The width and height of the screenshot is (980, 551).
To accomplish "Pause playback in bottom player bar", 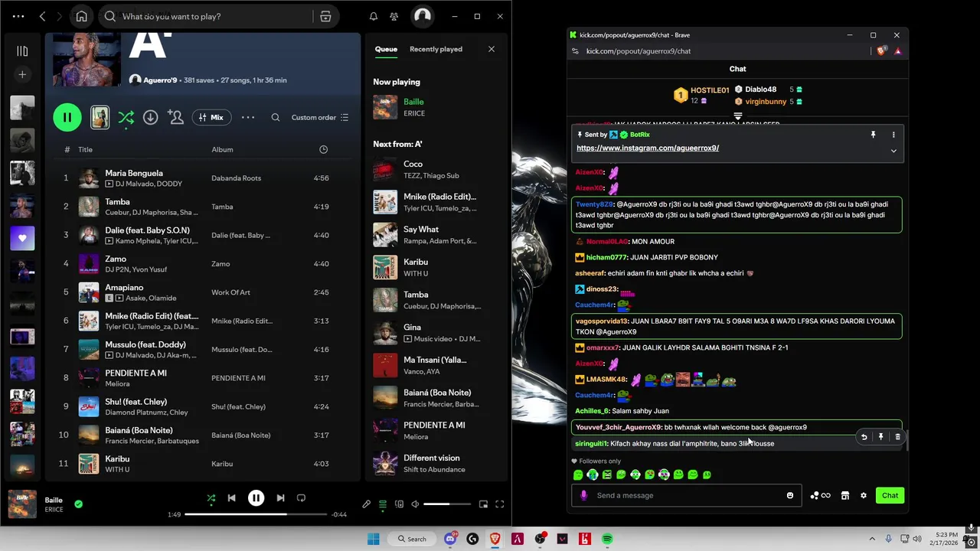I will [256, 498].
